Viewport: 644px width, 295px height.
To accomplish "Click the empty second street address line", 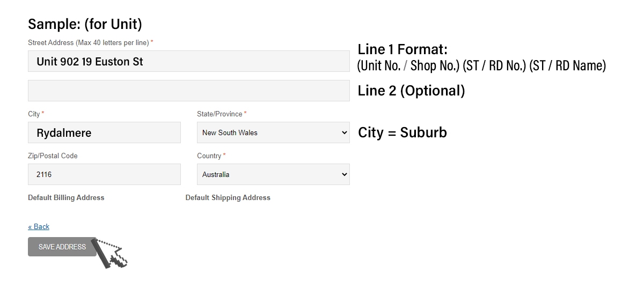I will 189,91.
